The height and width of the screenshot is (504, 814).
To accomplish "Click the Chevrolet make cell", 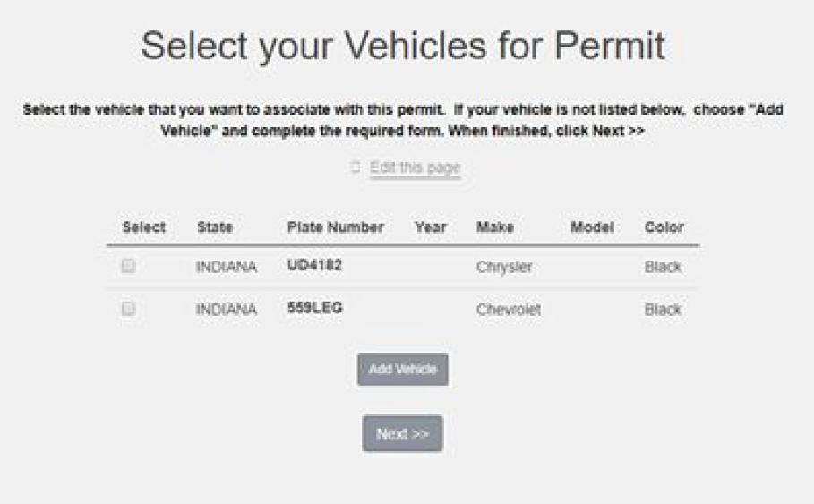I will click(508, 310).
